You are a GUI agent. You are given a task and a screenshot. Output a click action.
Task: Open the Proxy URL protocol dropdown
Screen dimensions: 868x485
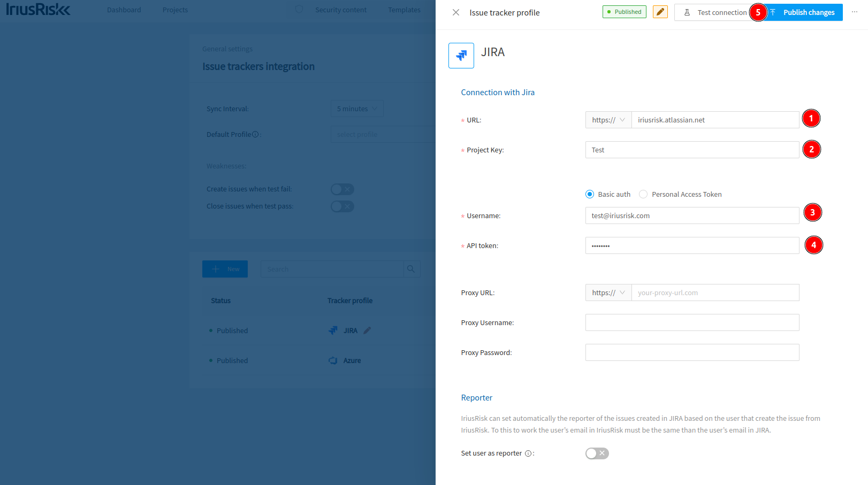[608, 292]
